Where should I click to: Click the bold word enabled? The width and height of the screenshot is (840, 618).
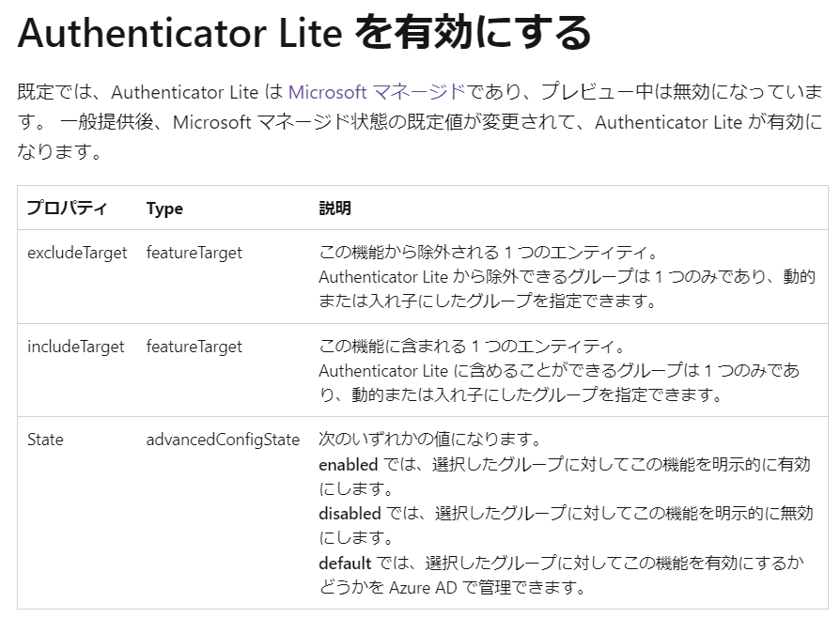(349, 464)
